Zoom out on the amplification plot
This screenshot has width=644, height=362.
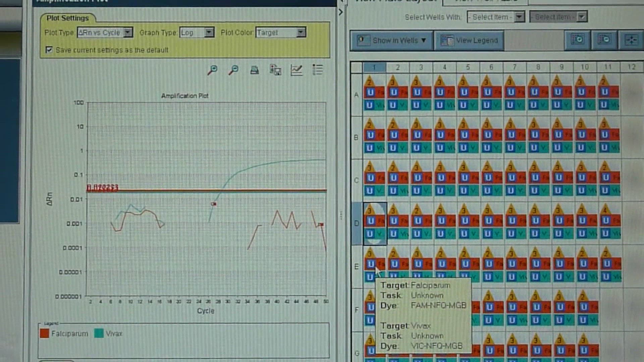click(x=233, y=70)
